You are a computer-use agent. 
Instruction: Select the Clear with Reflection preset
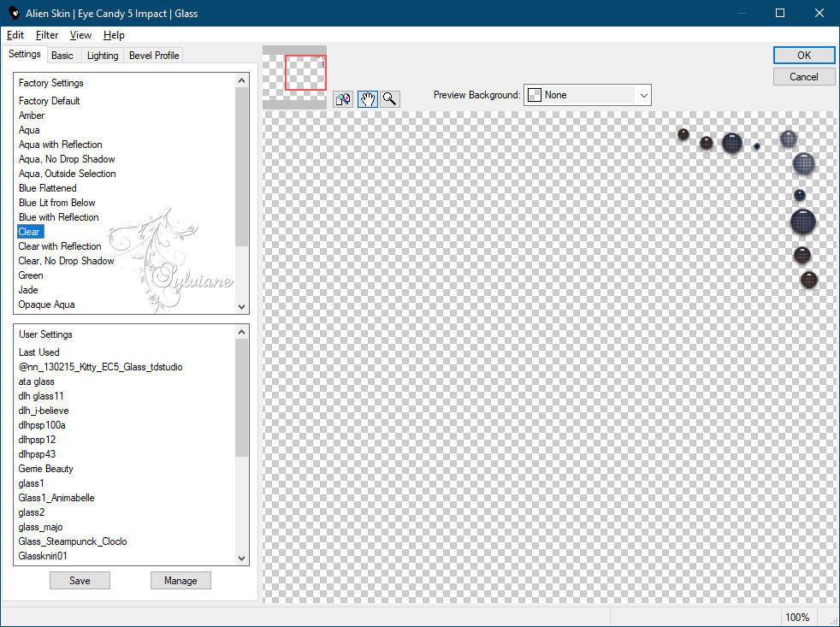click(x=60, y=246)
